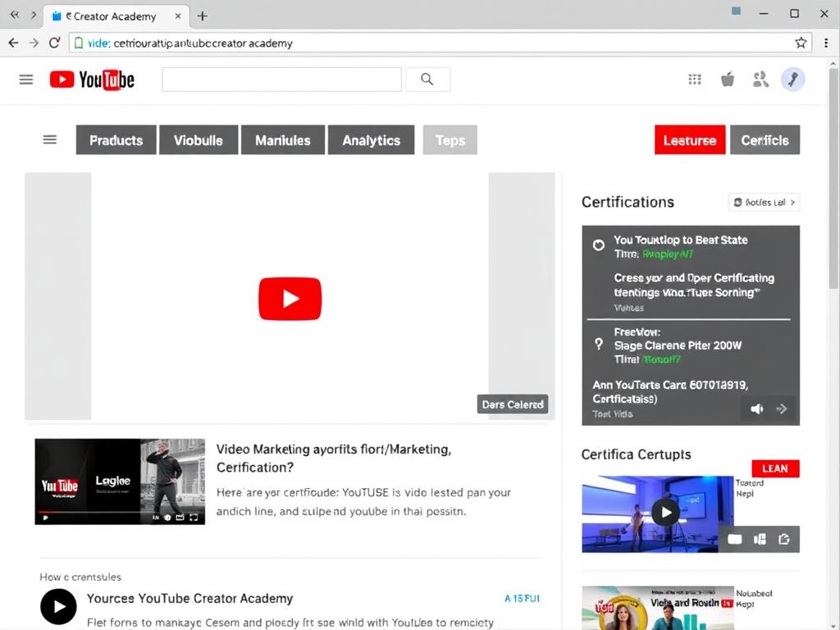The height and width of the screenshot is (630, 840).
Task: Open the browser three-dot menu
Action: tap(825, 43)
